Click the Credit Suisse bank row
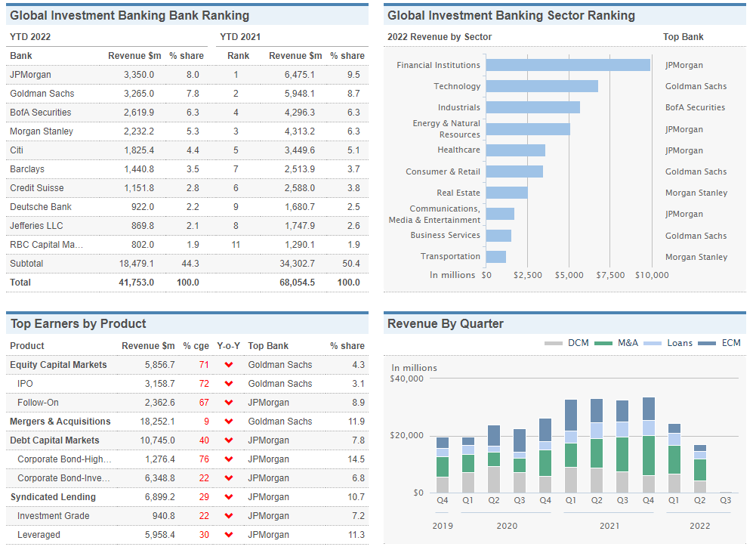756x550 pixels. click(x=187, y=187)
